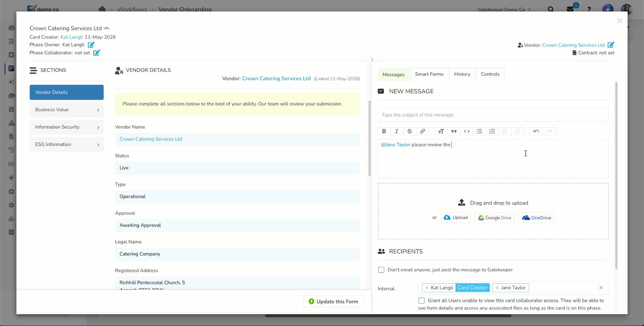This screenshot has height=326, width=644.
Task: Expand the Information Security section
Action: pyautogui.click(x=66, y=127)
